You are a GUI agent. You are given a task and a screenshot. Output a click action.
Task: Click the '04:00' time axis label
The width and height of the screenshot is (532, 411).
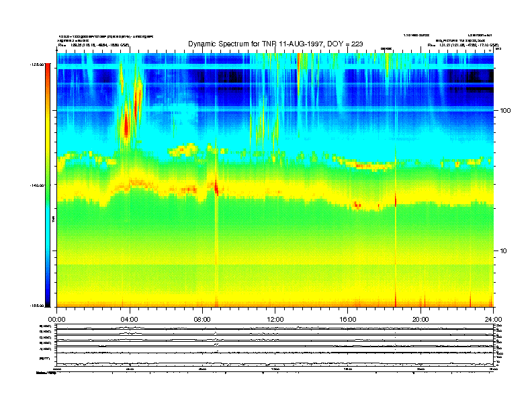(130, 320)
